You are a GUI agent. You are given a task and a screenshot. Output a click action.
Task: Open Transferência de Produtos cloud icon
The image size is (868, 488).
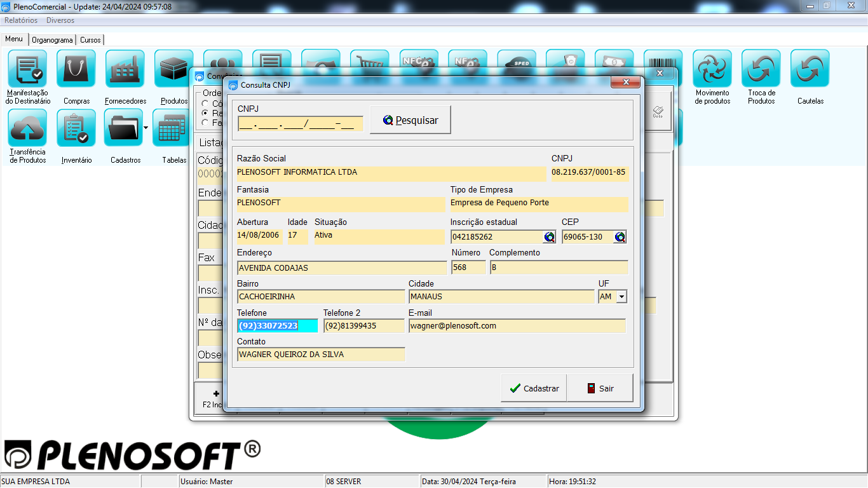(27, 128)
